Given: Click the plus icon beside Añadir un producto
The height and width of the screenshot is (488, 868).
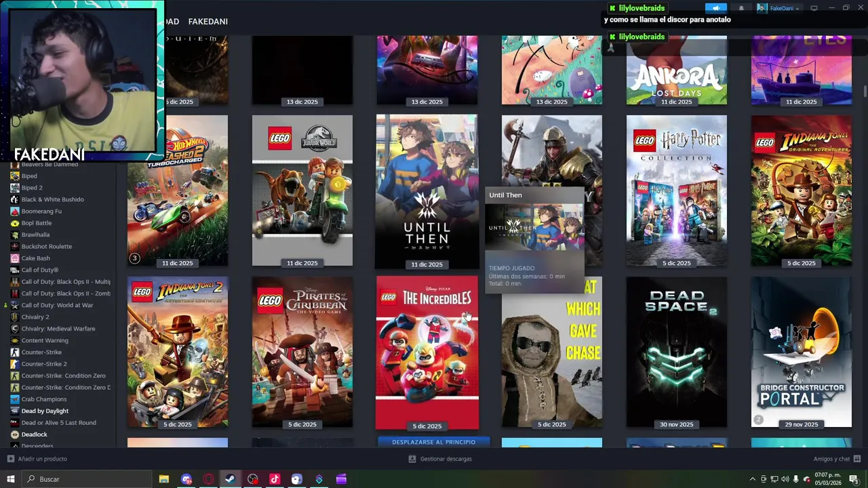Looking at the screenshot, I should point(10,459).
